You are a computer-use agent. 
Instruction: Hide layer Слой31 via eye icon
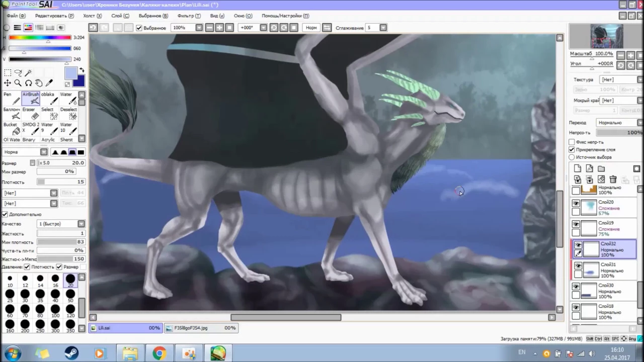[x=578, y=266]
